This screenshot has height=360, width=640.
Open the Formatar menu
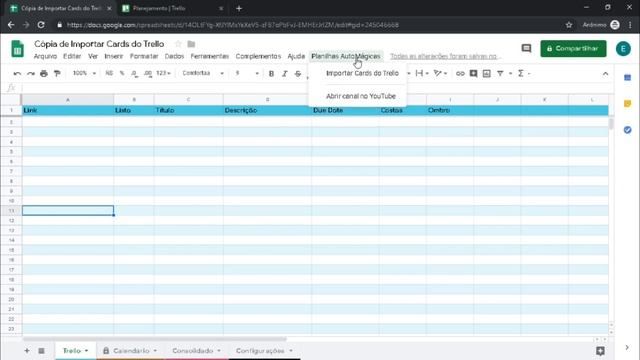click(144, 56)
